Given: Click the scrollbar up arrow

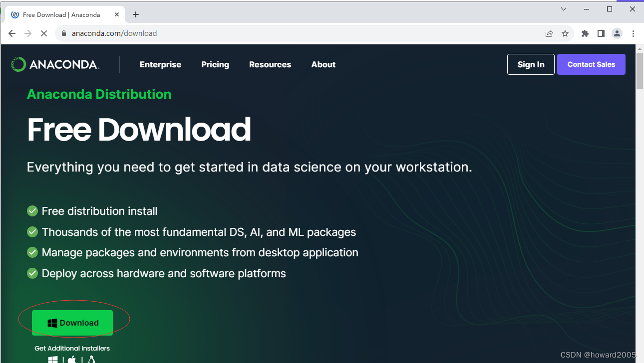Looking at the screenshot, I should click(640, 48).
